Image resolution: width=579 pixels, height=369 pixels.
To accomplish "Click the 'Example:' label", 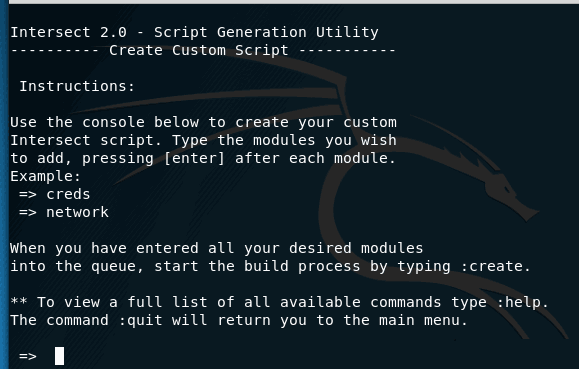I will tap(45, 176).
